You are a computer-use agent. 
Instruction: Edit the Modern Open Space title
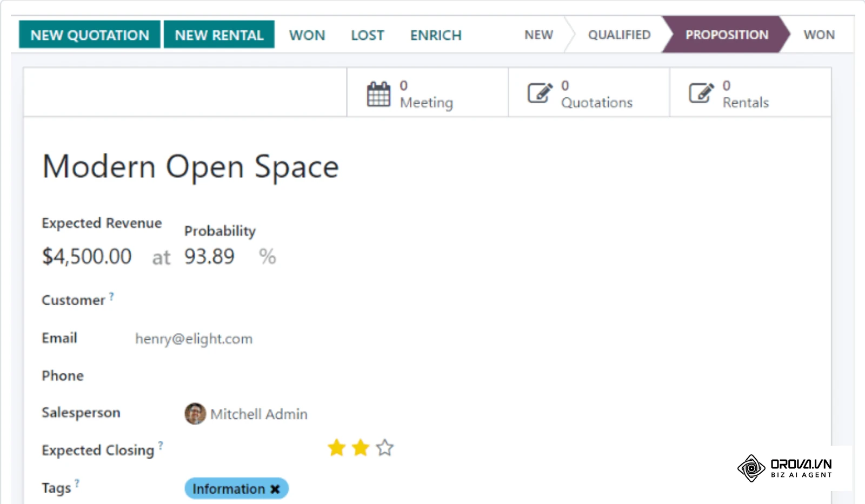tap(190, 166)
